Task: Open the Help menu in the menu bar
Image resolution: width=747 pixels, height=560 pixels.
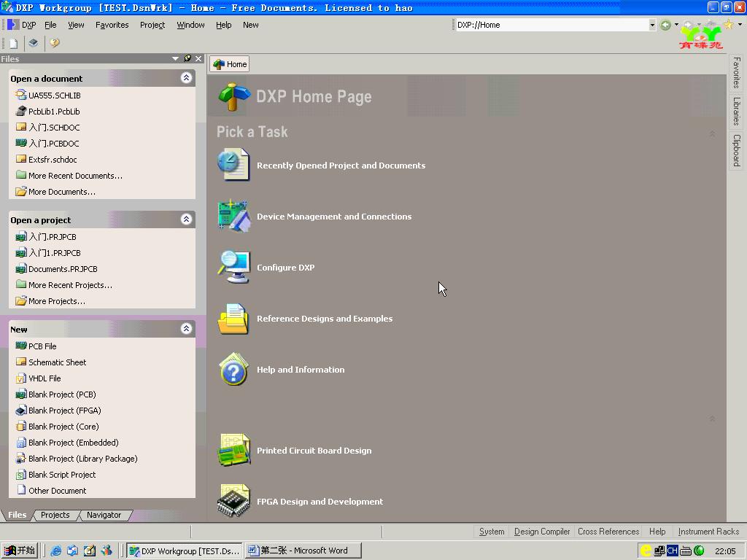Action: click(x=223, y=25)
